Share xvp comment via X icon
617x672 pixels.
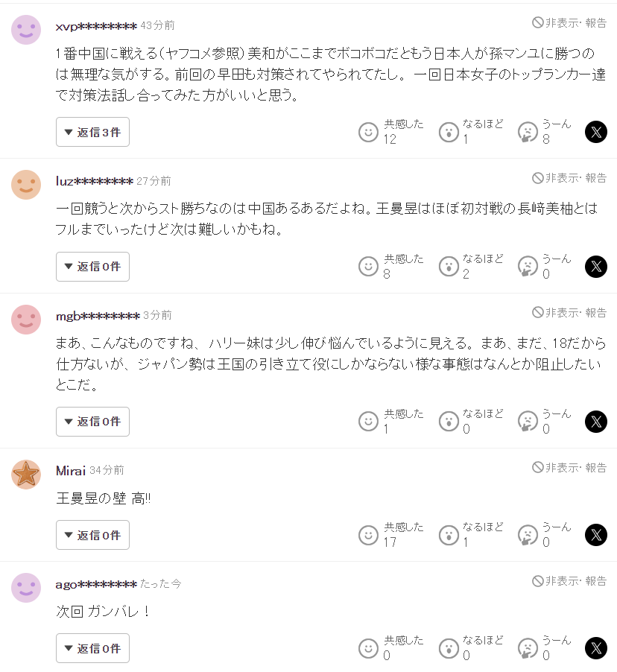(596, 132)
